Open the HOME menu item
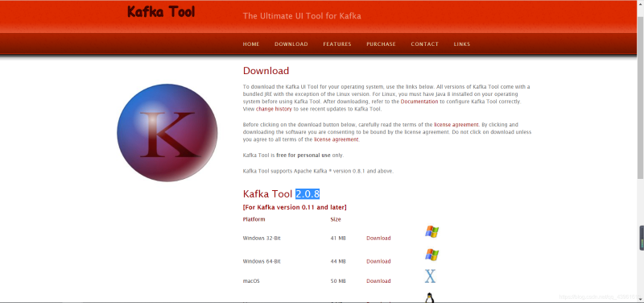Screen dimensions: 644x303 [251, 44]
